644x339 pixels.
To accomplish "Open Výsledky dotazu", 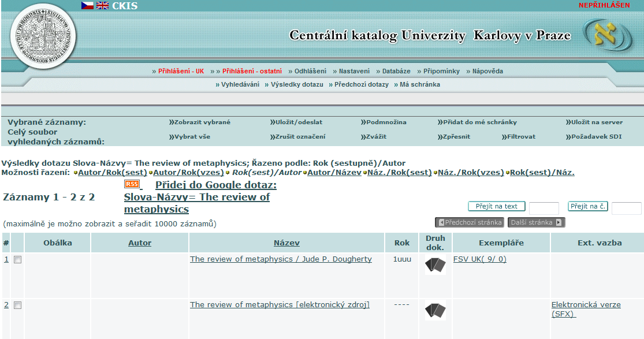I will click(x=297, y=84).
